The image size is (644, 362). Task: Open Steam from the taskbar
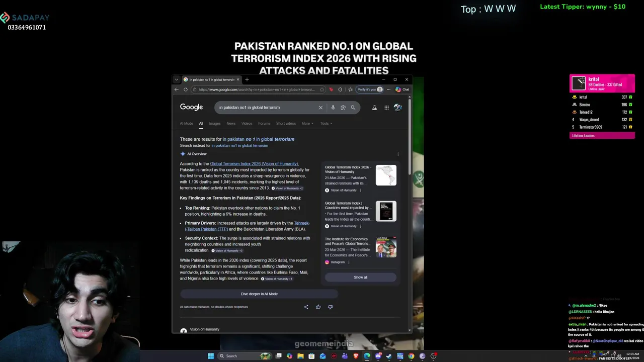(389, 356)
